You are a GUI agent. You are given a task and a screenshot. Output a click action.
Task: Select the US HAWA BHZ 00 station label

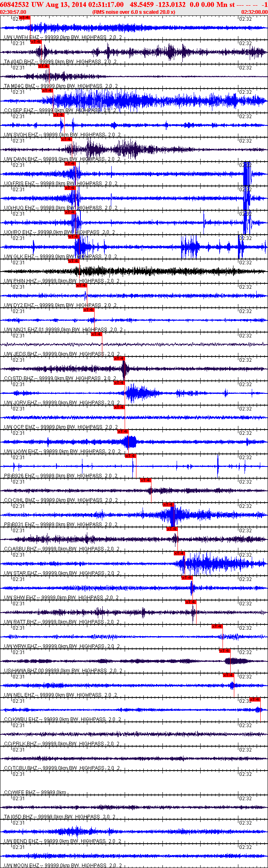pyautogui.click(x=63, y=671)
